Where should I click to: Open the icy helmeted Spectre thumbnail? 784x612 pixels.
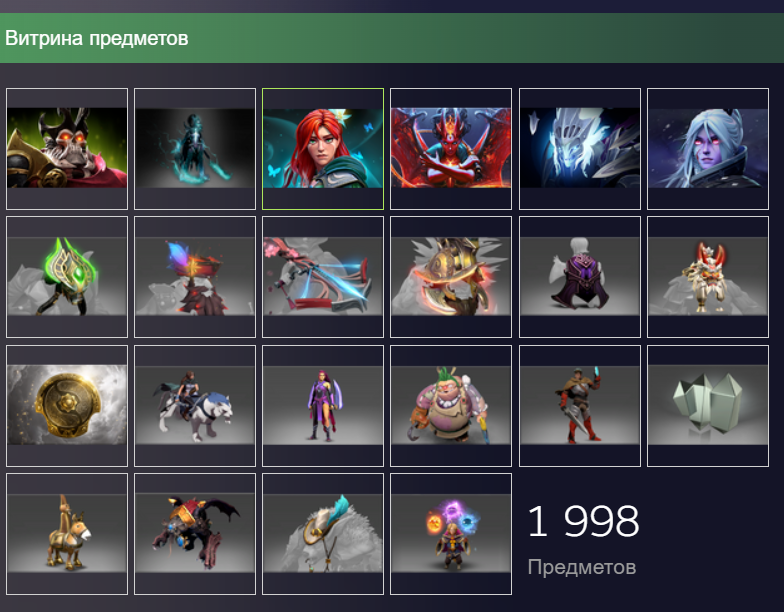580,148
